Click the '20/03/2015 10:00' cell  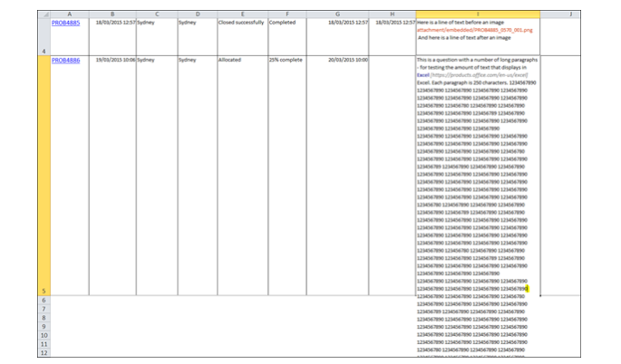[x=338, y=176]
